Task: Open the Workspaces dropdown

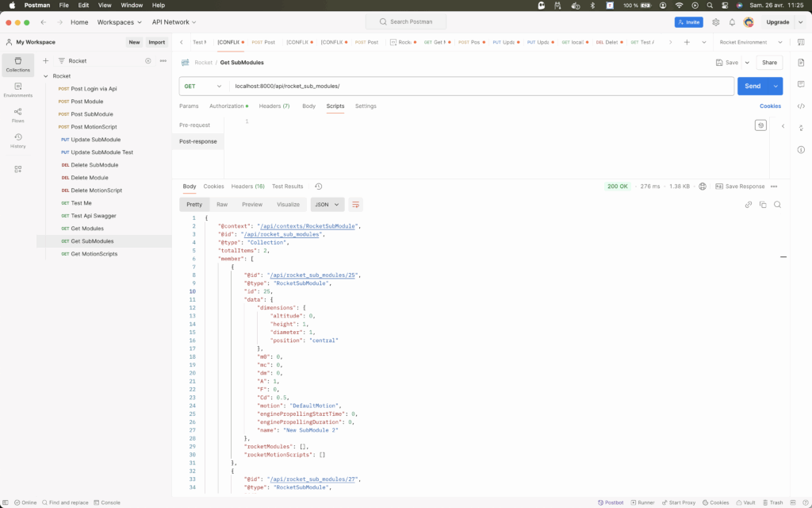Action: 120,22
